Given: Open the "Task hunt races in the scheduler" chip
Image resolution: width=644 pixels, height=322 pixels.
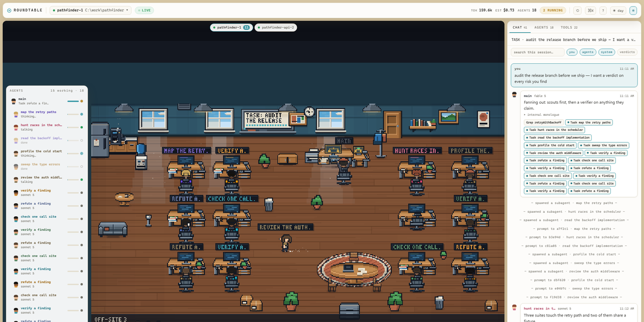Looking at the screenshot, I should 554,130.
